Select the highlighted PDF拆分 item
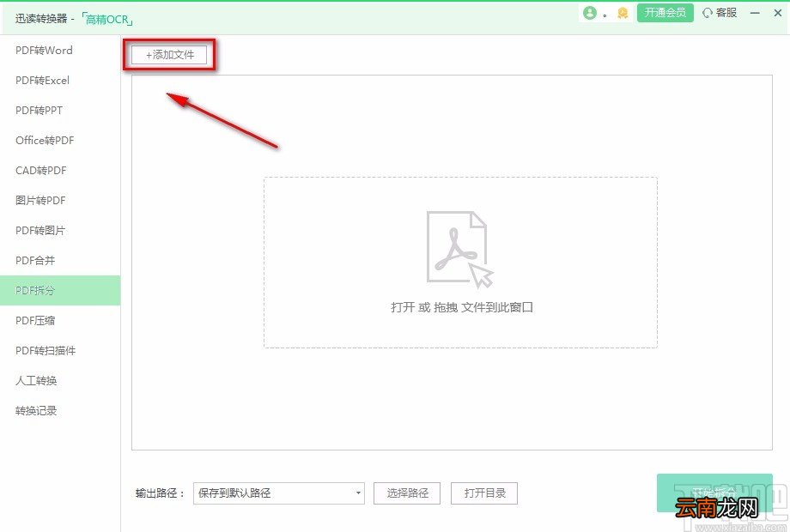 (x=60, y=290)
